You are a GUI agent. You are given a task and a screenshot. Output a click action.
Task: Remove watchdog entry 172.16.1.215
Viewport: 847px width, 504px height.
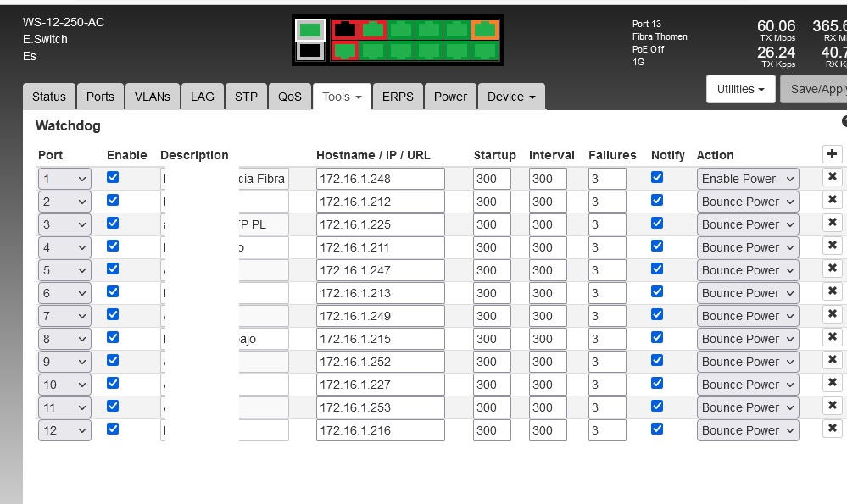coord(832,337)
